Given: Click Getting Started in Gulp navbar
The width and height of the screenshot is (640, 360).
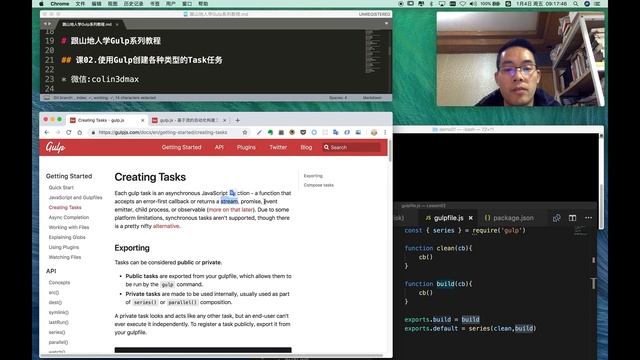Looking at the screenshot, I should (181, 147).
